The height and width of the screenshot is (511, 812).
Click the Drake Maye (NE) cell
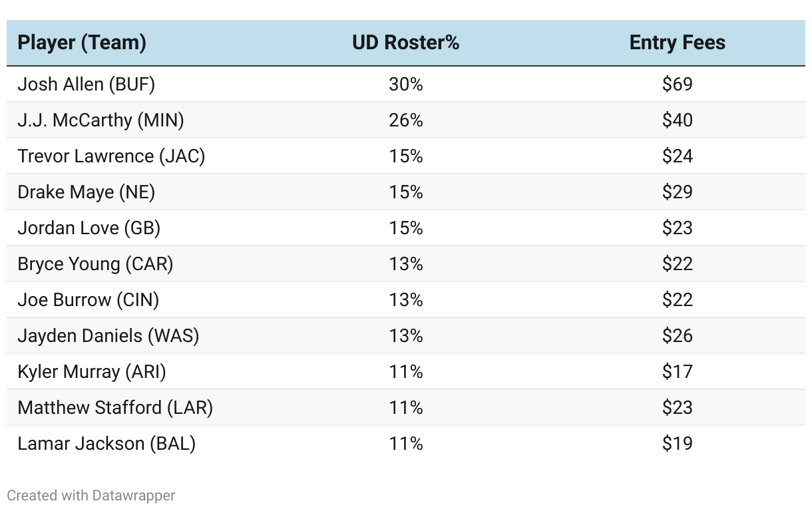click(86, 192)
